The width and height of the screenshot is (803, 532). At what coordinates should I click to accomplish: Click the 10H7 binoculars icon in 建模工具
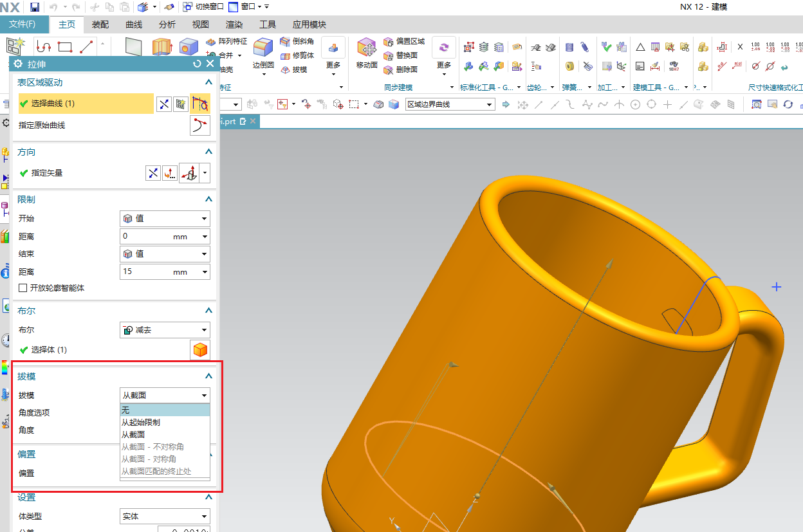(673, 66)
